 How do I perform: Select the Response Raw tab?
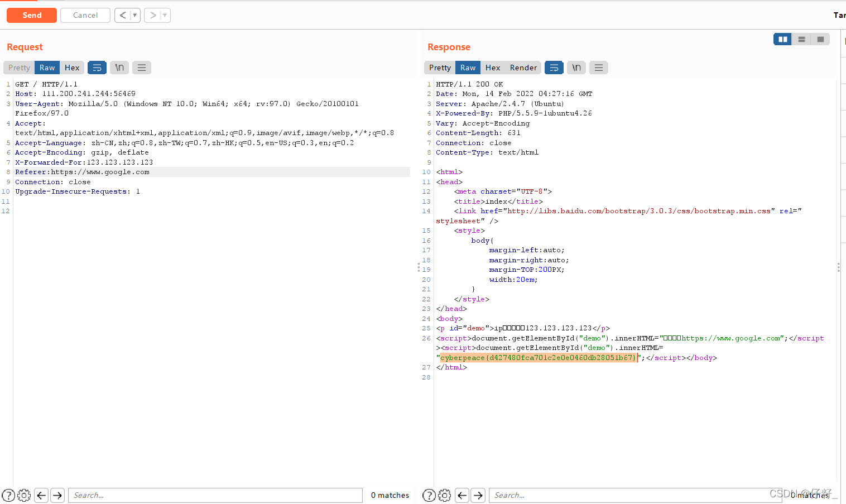pos(468,68)
